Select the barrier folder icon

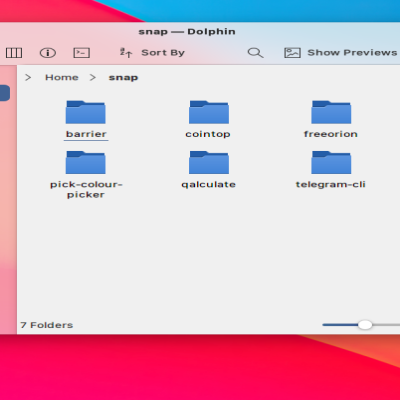(86, 112)
